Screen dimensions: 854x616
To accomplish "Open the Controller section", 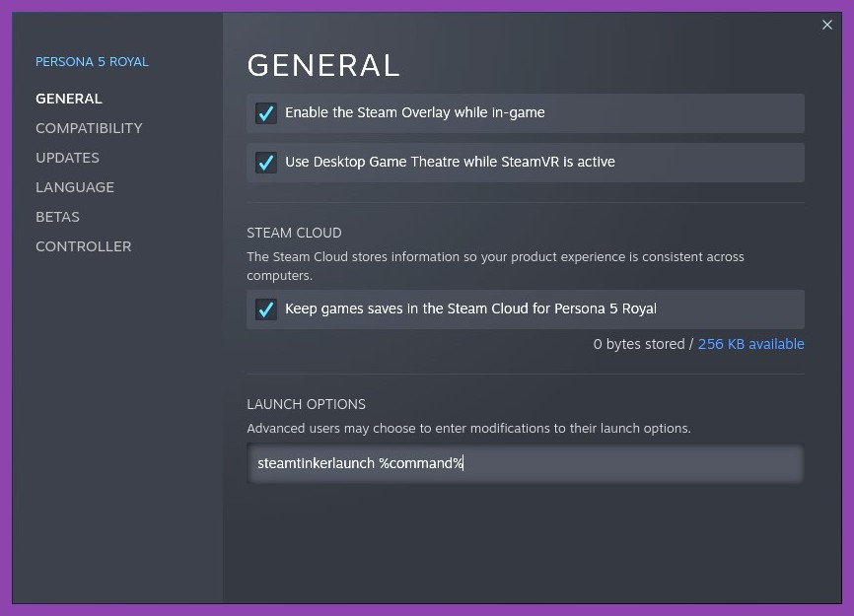I will click(84, 246).
